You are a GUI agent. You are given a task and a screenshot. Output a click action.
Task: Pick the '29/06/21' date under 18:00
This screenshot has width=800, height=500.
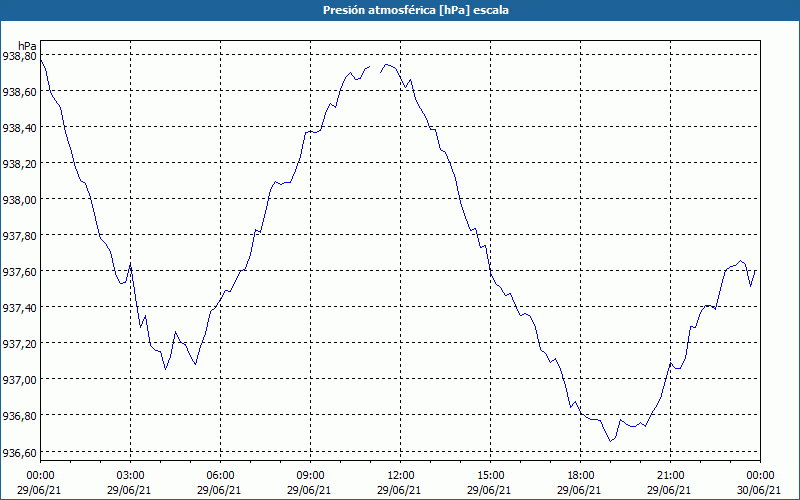(x=579, y=490)
